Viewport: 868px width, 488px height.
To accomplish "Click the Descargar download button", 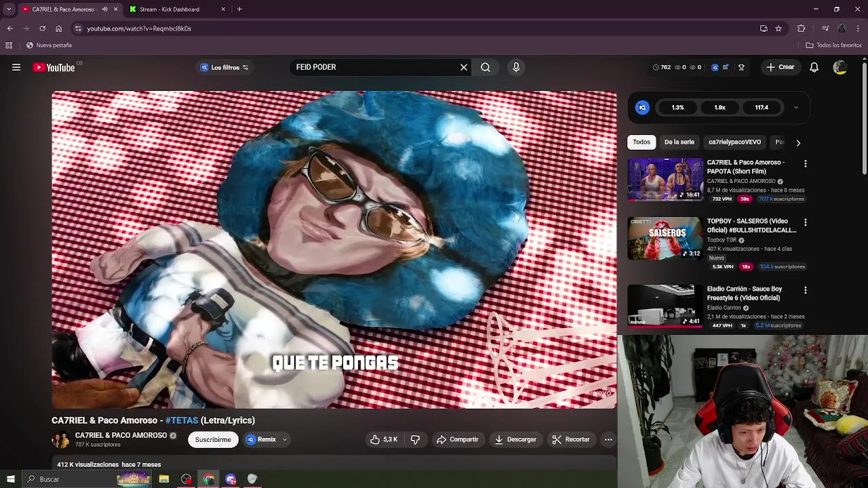I will 515,439.
